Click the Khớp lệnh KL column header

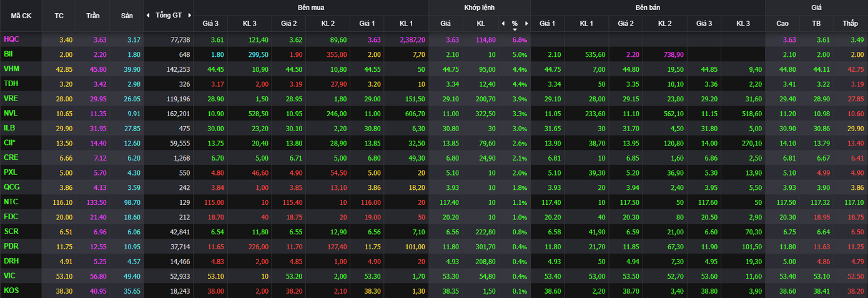480,24
